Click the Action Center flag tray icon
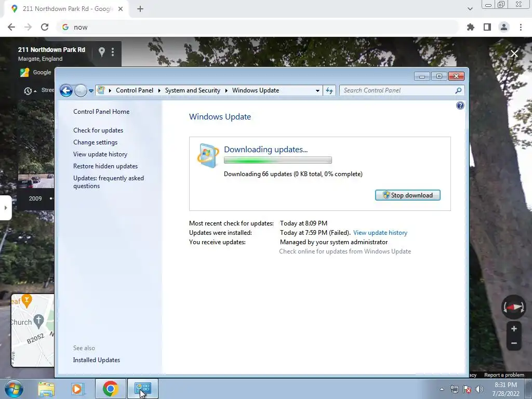Viewport: 532px width, 399px height. click(x=467, y=389)
